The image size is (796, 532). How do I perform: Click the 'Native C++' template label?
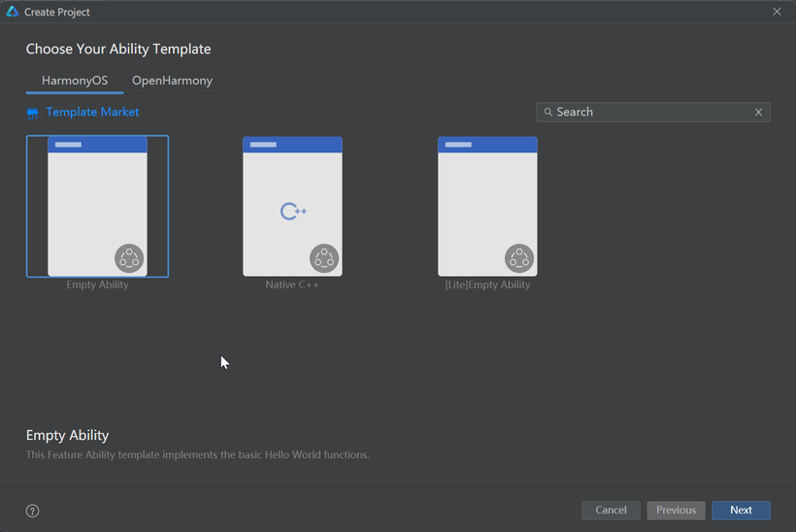click(x=292, y=284)
